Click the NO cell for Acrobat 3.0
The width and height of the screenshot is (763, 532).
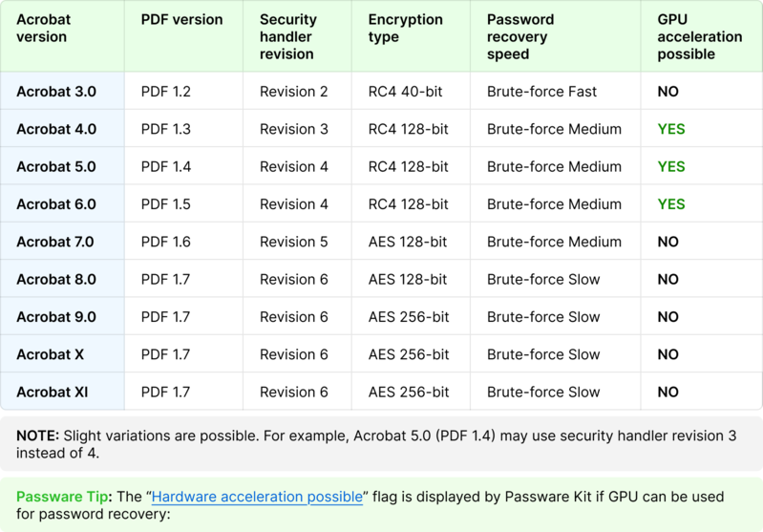click(668, 92)
